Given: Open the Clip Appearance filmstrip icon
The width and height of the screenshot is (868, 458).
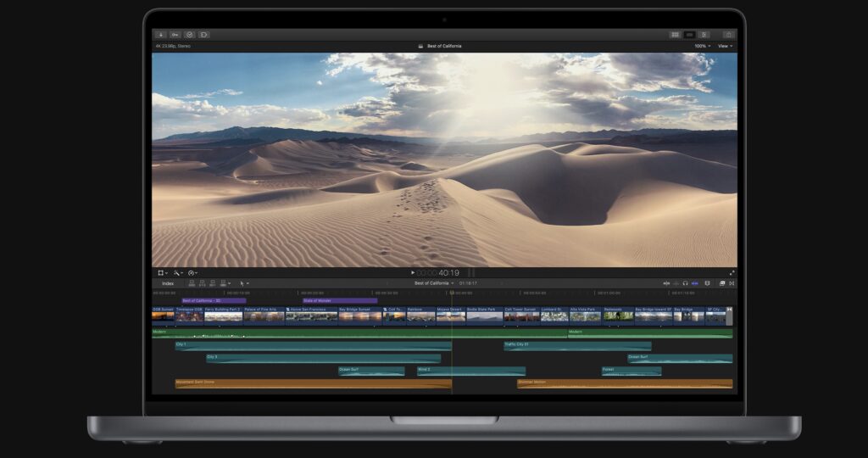Looking at the screenshot, I should pyautogui.click(x=707, y=283).
